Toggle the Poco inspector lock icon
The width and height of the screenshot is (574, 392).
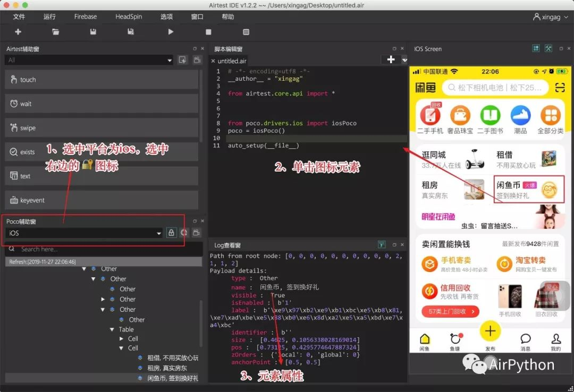click(171, 233)
